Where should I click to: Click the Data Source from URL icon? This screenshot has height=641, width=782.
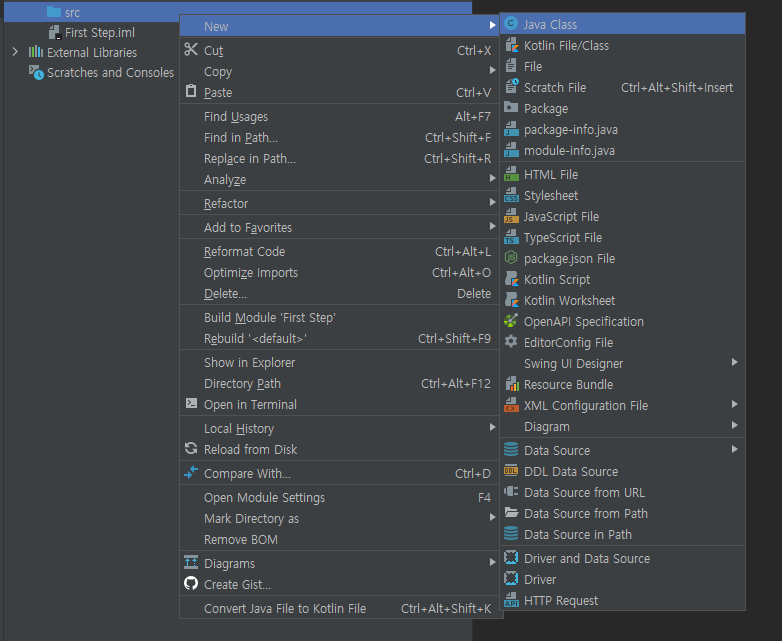pyautogui.click(x=511, y=491)
